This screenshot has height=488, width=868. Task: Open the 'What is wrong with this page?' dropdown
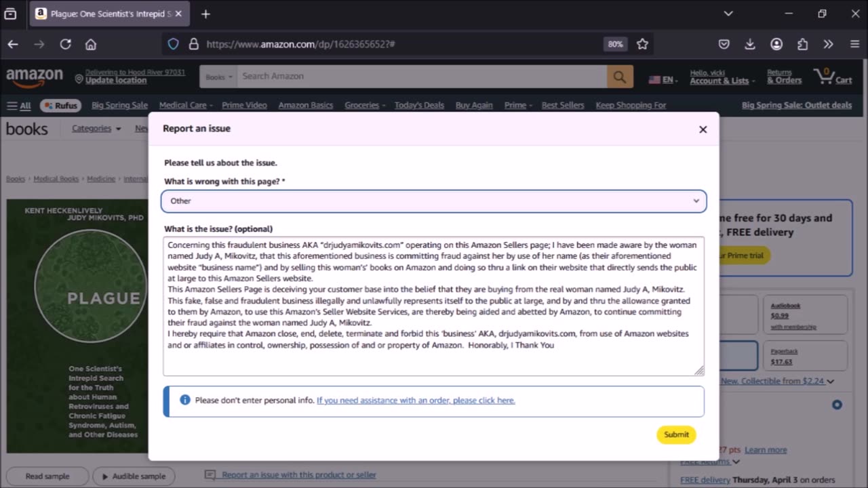coord(434,201)
